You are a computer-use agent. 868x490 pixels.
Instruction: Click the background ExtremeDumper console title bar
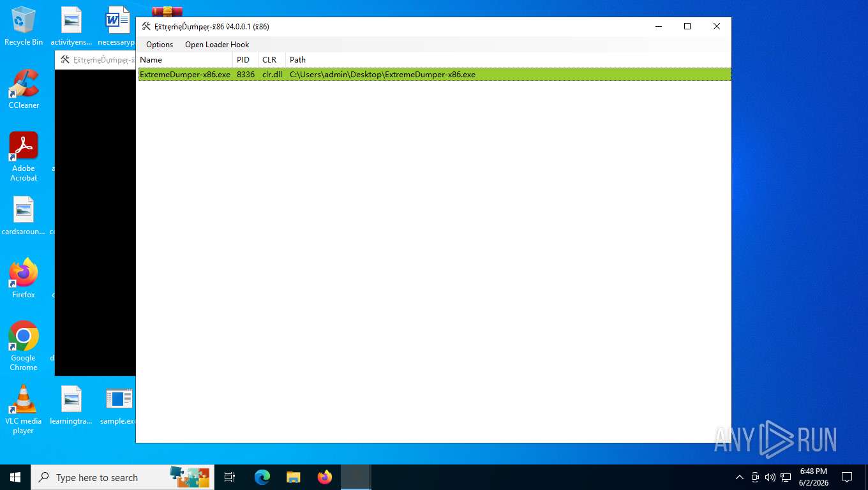(x=96, y=60)
